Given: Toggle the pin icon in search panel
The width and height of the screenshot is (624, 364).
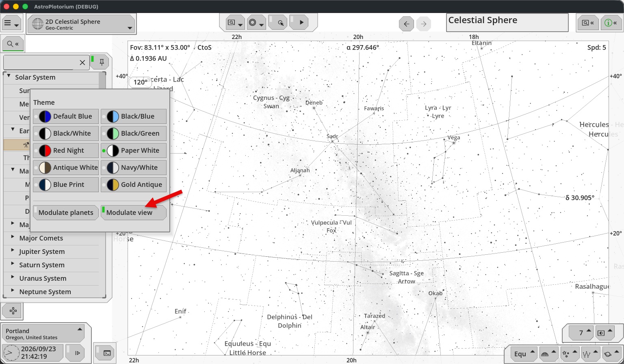Looking at the screenshot, I should [x=102, y=62].
